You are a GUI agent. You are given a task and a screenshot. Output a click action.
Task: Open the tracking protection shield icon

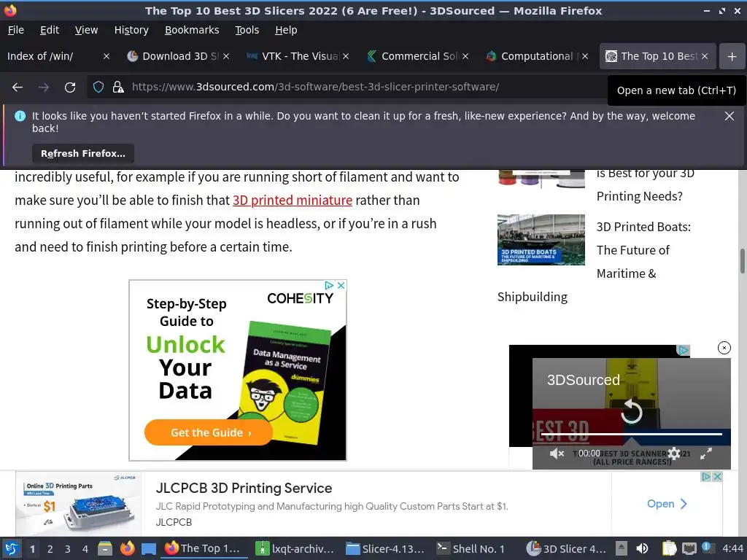[x=98, y=87]
